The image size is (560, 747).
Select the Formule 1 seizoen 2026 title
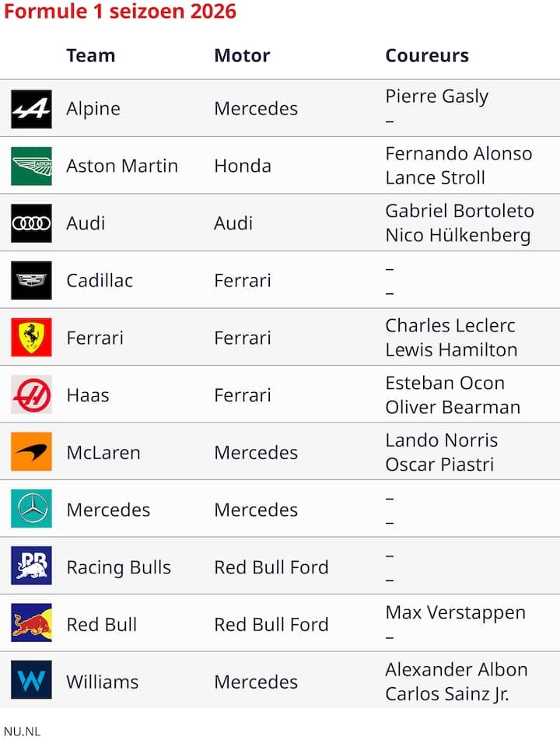[120, 12]
